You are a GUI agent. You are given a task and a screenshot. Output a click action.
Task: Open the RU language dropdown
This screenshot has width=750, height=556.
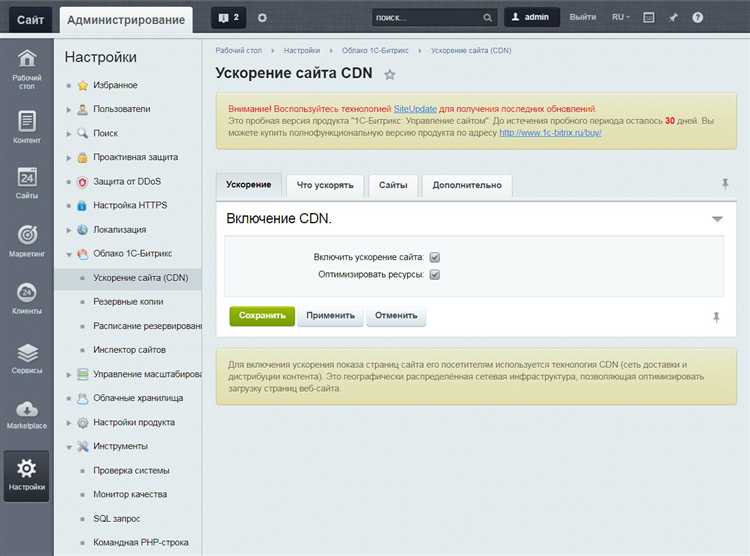click(x=620, y=17)
